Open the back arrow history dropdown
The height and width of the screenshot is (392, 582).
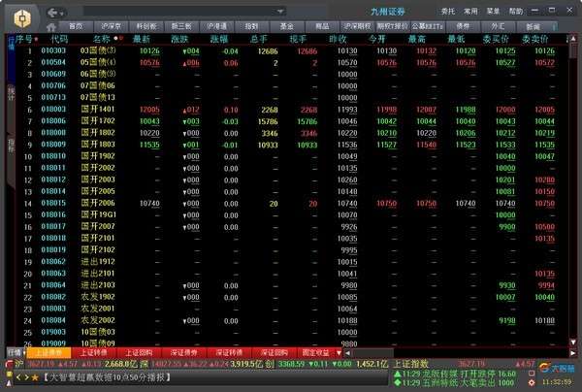(x=62, y=14)
